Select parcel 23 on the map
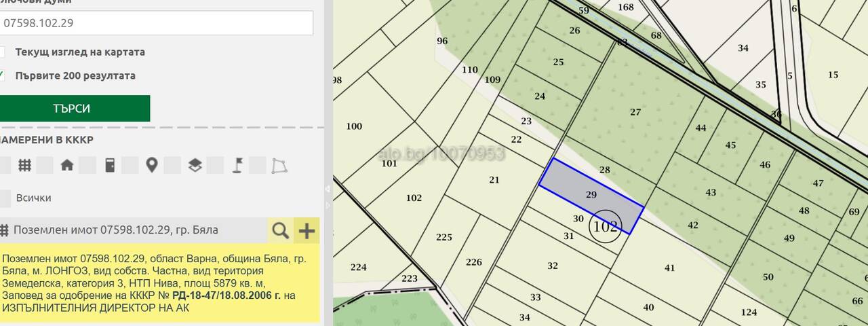Image resolution: width=868 pixels, height=326 pixels. 526,122
